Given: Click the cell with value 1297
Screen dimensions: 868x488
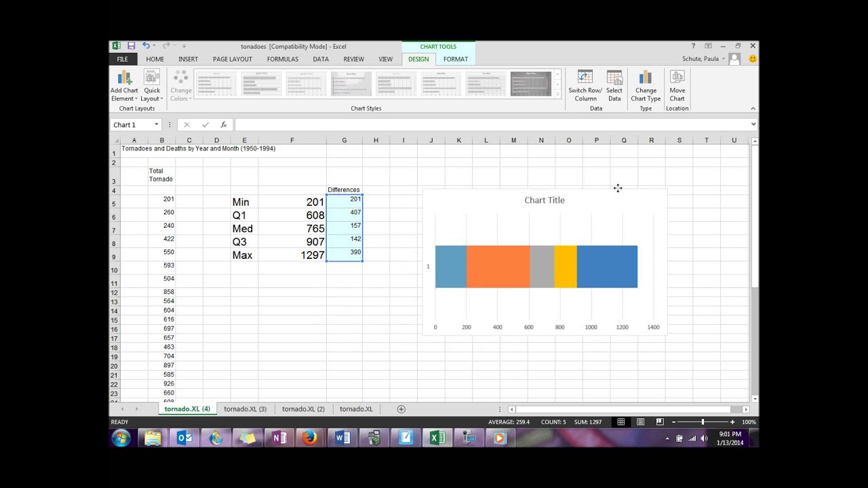Looking at the screenshot, I should point(292,255).
